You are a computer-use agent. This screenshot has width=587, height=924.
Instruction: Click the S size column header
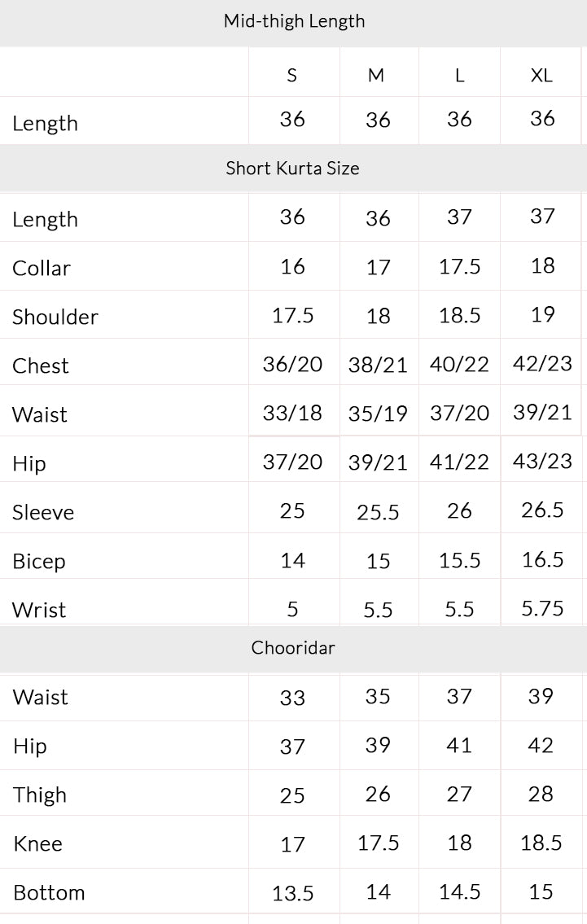[291, 76]
